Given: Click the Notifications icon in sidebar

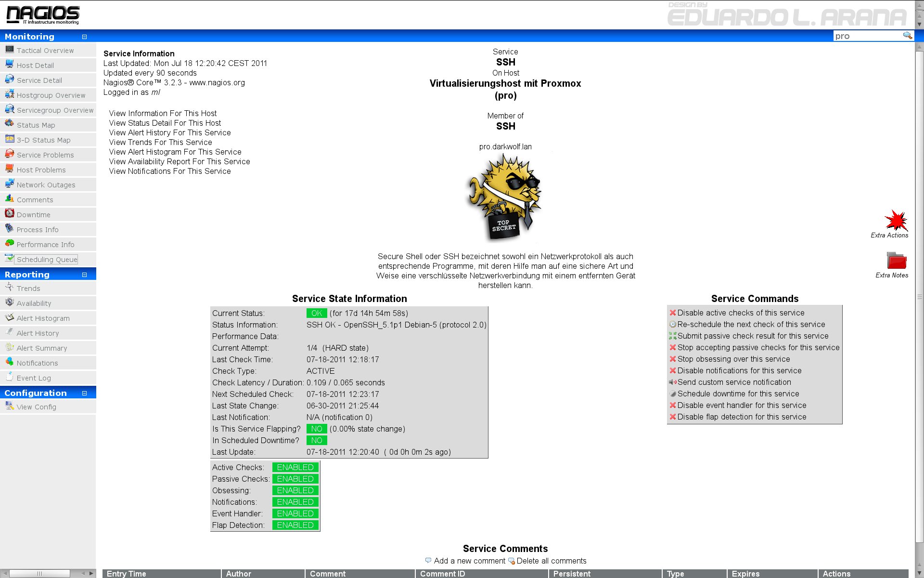Looking at the screenshot, I should (x=10, y=362).
